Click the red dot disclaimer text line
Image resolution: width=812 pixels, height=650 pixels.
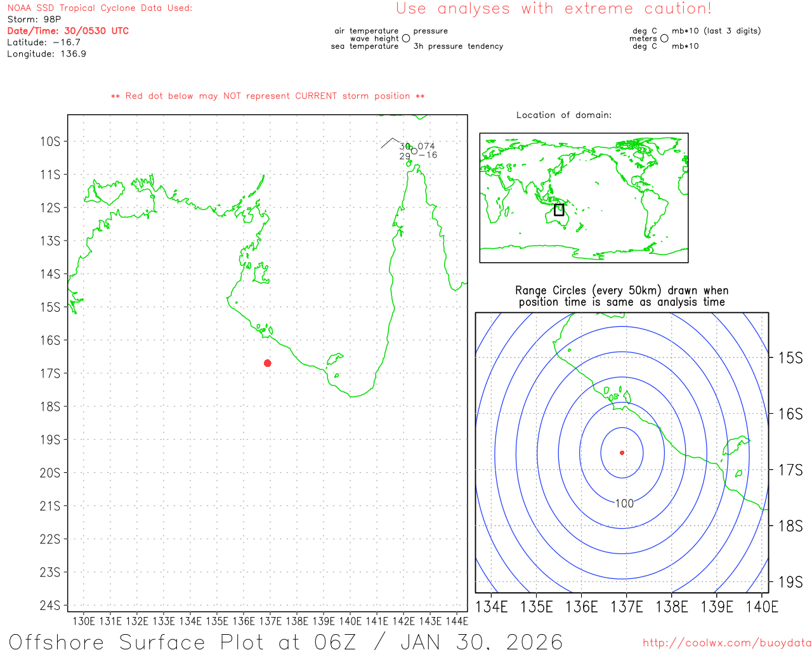coord(268,96)
